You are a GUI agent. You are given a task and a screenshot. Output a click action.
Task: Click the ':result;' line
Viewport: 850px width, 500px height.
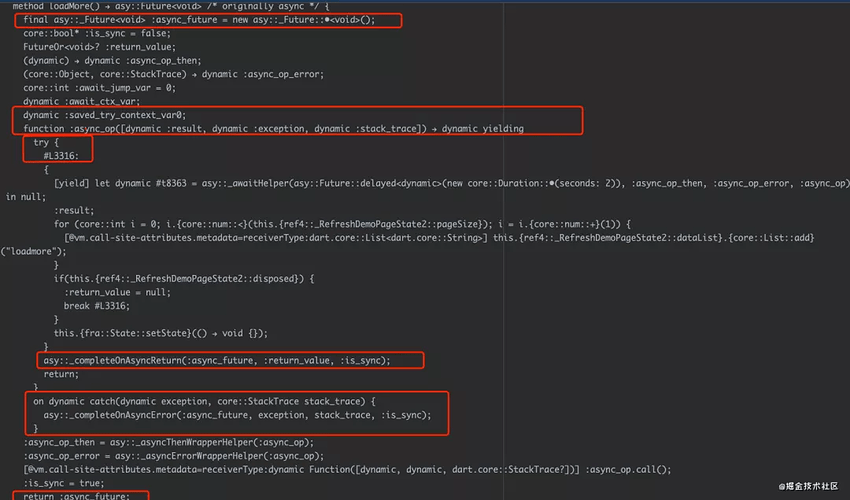coord(74,210)
